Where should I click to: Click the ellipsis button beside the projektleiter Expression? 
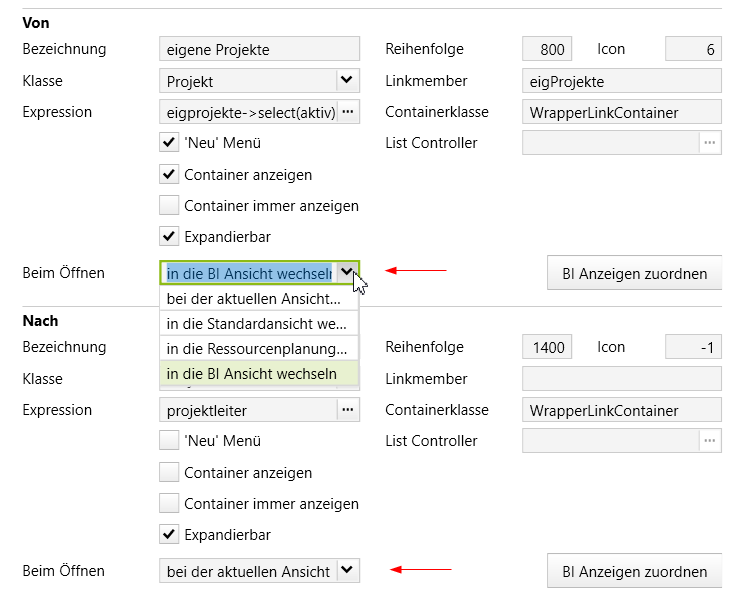[x=348, y=410]
